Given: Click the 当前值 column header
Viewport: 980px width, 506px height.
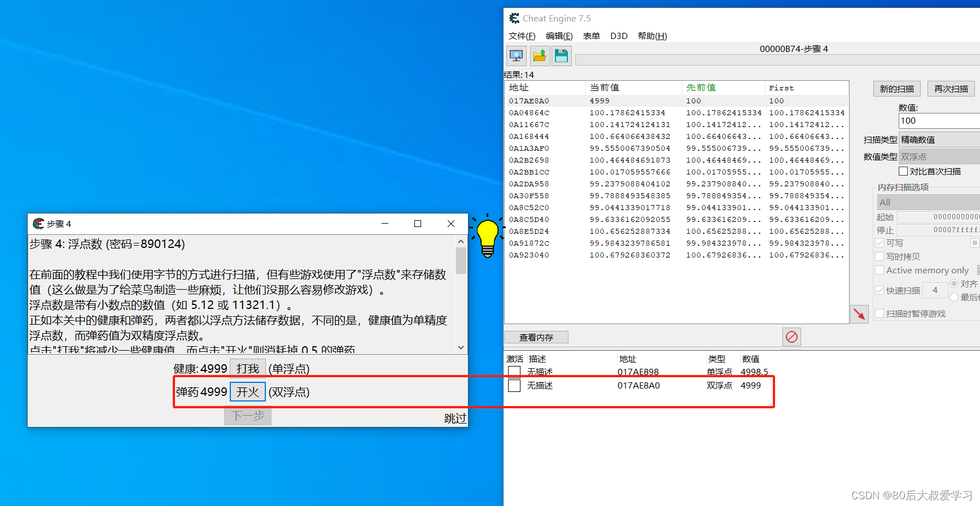Looking at the screenshot, I should point(634,88).
